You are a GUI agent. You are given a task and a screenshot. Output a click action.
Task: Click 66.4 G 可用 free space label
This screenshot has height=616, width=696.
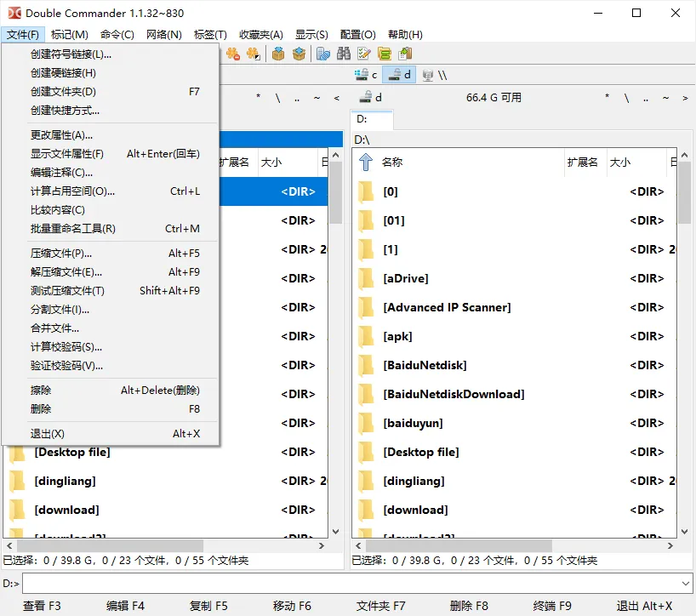tap(493, 97)
